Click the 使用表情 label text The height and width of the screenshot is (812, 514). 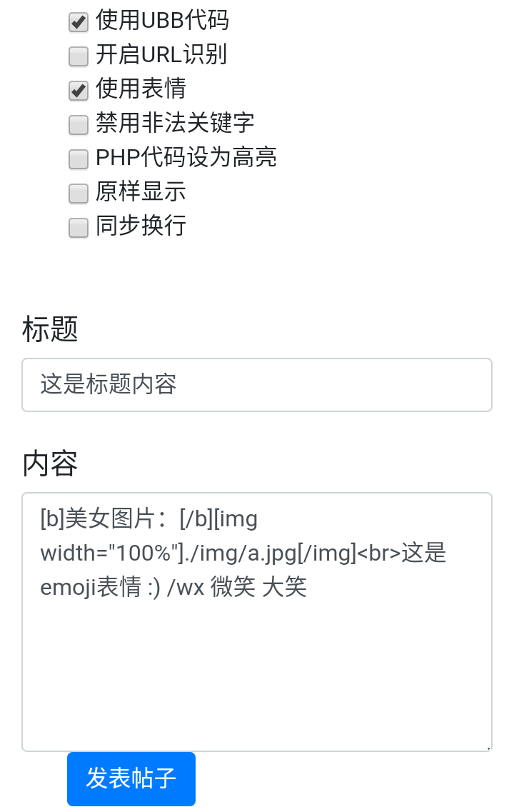coord(141,89)
